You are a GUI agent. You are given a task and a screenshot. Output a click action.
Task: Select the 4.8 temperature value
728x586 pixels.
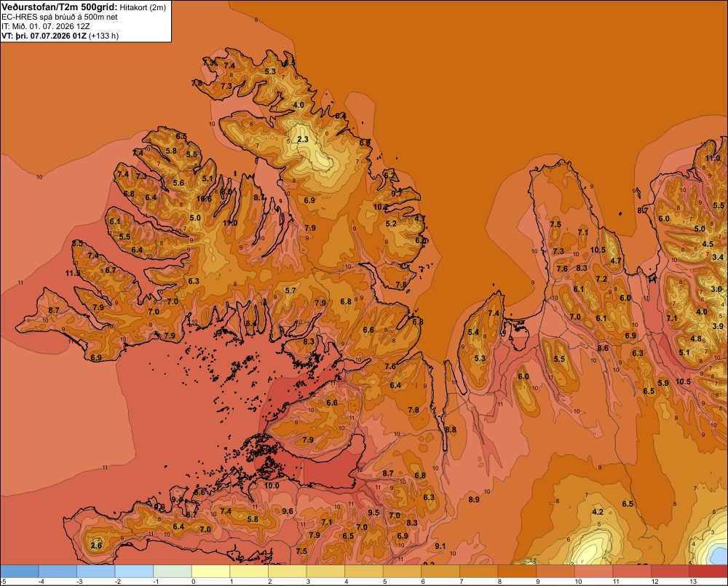pyautogui.click(x=696, y=338)
